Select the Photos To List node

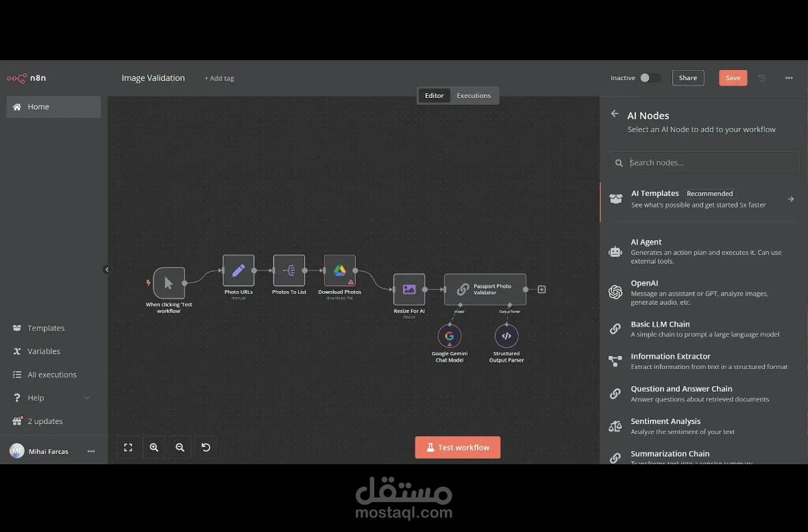[289, 270]
